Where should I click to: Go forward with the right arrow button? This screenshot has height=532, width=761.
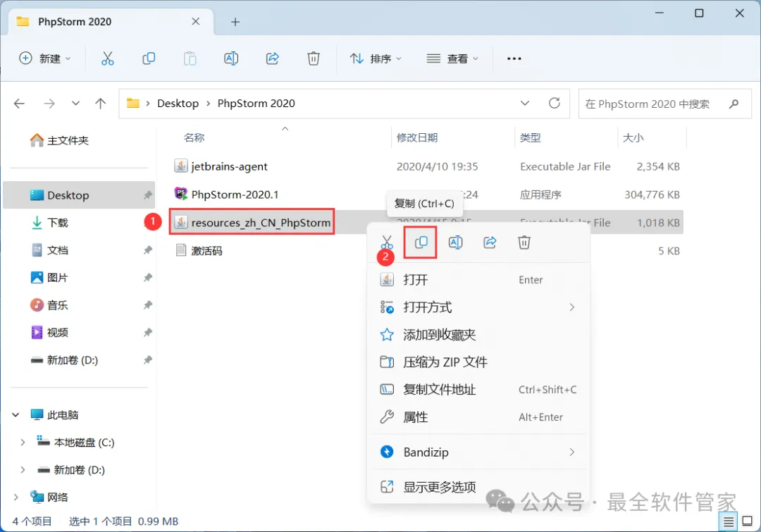[x=49, y=104]
